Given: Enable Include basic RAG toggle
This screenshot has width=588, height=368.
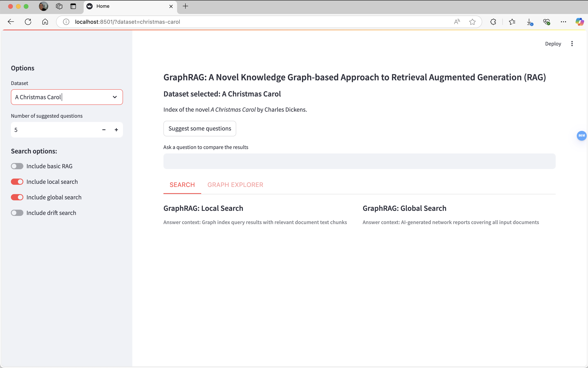Looking at the screenshot, I should coord(17,166).
